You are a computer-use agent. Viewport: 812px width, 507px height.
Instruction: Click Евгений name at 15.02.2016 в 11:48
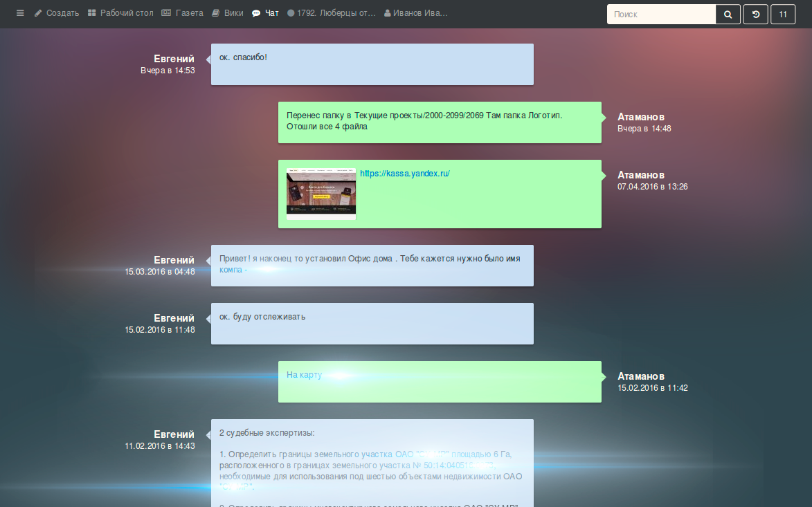174,318
